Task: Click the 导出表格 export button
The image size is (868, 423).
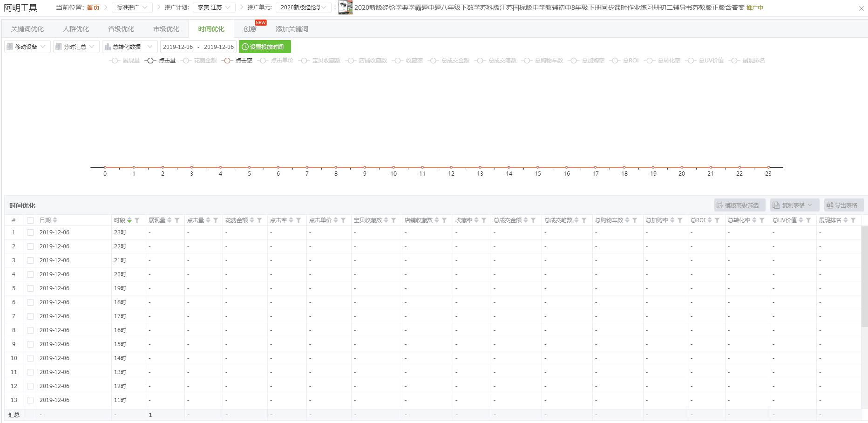Action: tap(844, 205)
